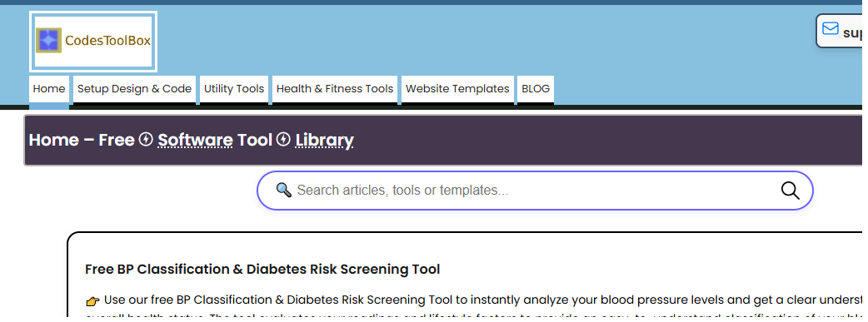Open Website Templates menu

pyautogui.click(x=457, y=89)
